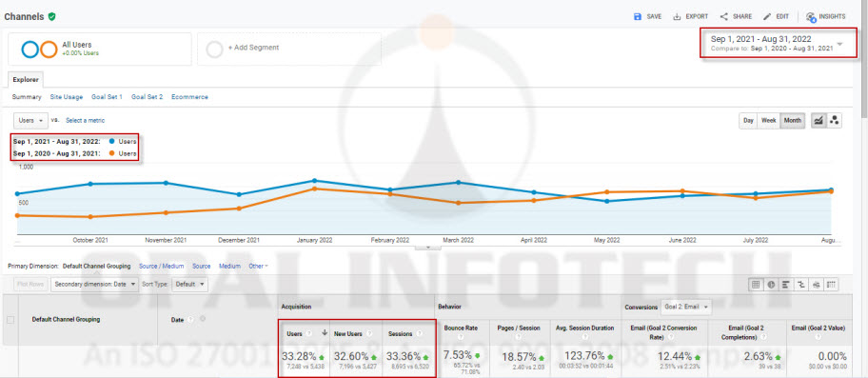Screen dimensions: 868x378
Task: Click the Plot Rows button
Action: (30, 285)
